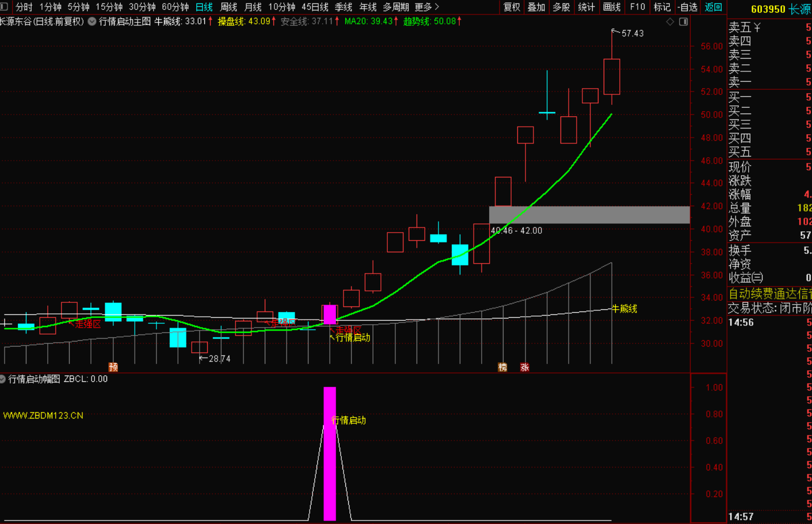The height and width of the screenshot is (524, 812).
Task: Click the 榜 event marker icon
Action: (x=502, y=367)
